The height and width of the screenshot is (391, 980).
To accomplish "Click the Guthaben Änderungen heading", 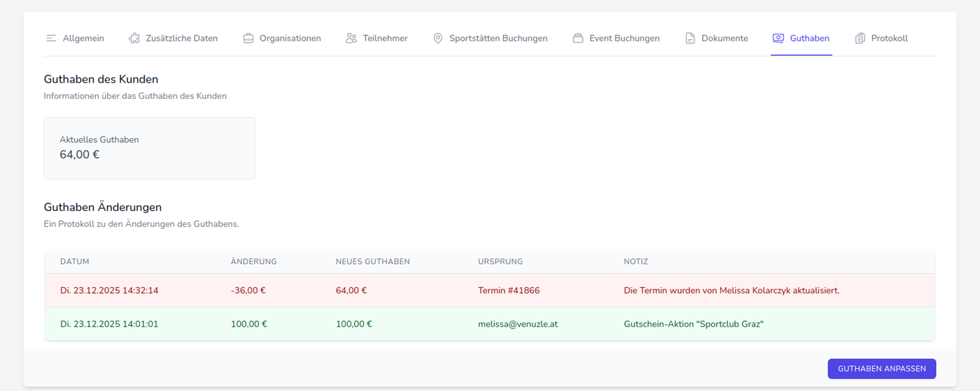I will point(103,207).
